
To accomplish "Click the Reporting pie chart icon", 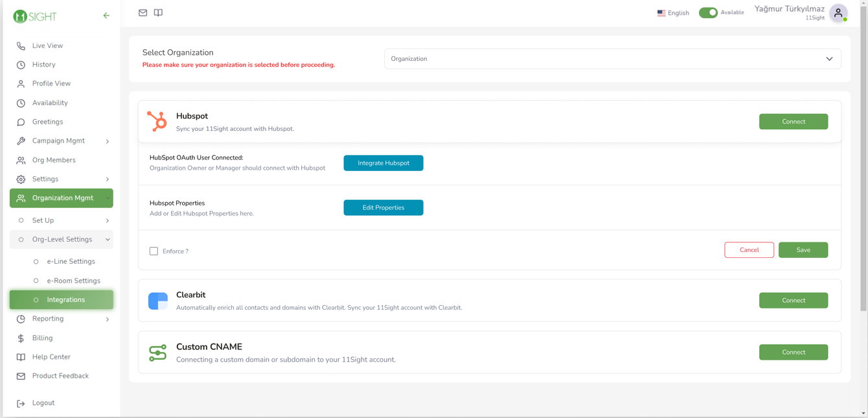I will click(21, 319).
